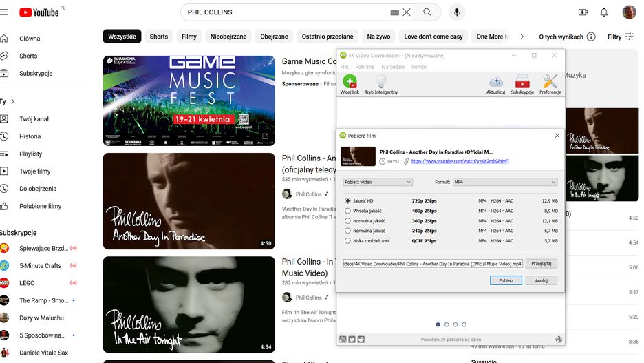This screenshot has width=644, height=363.
Task: Select Wysoka jakość 480p option
Action: click(x=348, y=211)
